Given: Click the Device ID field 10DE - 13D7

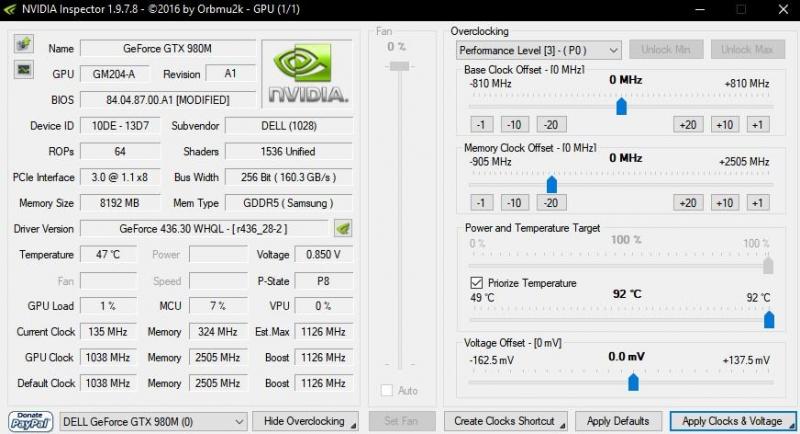Looking at the screenshot, I should [x=120, y=125].
